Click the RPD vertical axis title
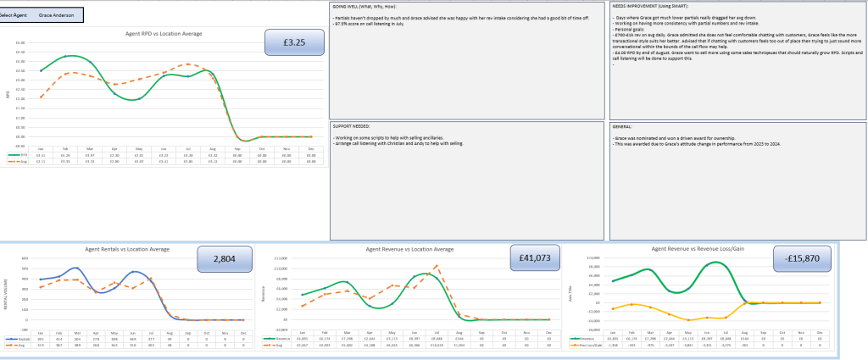The width and height of the screenshot is (868, 360). [8, 95]
